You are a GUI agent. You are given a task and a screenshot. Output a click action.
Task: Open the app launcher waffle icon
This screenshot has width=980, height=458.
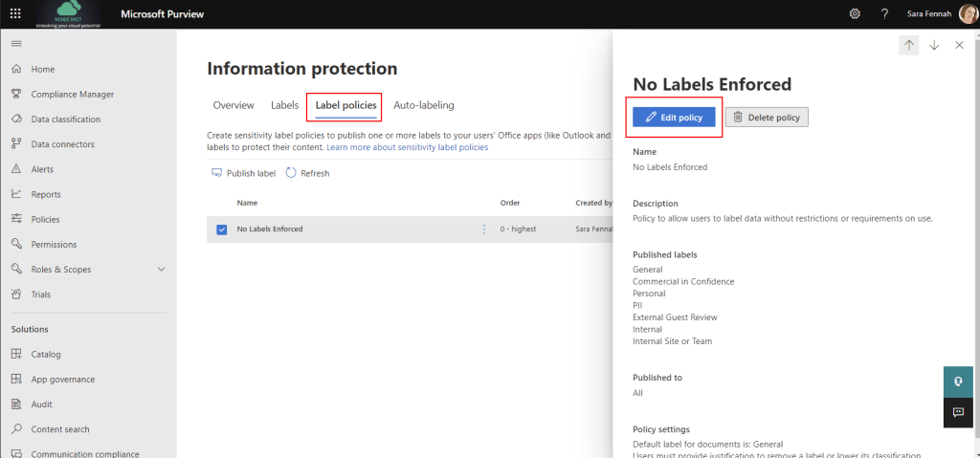(x=15, y=14)
